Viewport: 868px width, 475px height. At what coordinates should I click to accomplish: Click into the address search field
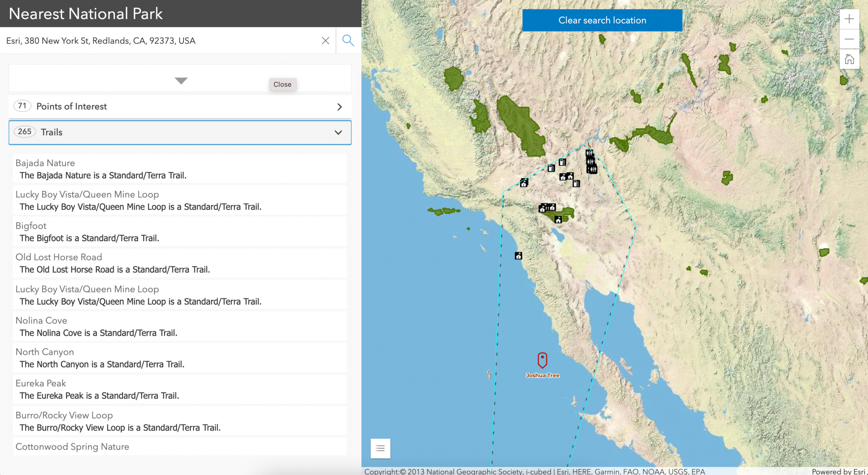(159, 41)
